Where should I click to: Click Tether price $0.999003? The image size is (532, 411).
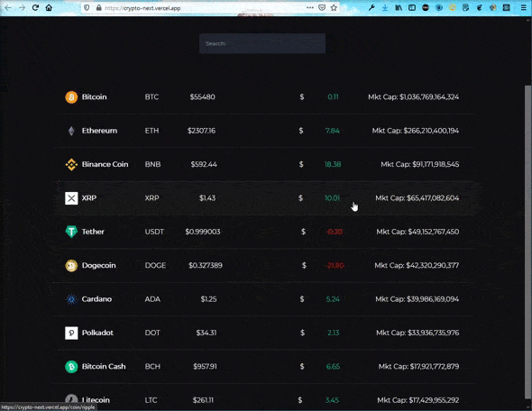point(203,232)
